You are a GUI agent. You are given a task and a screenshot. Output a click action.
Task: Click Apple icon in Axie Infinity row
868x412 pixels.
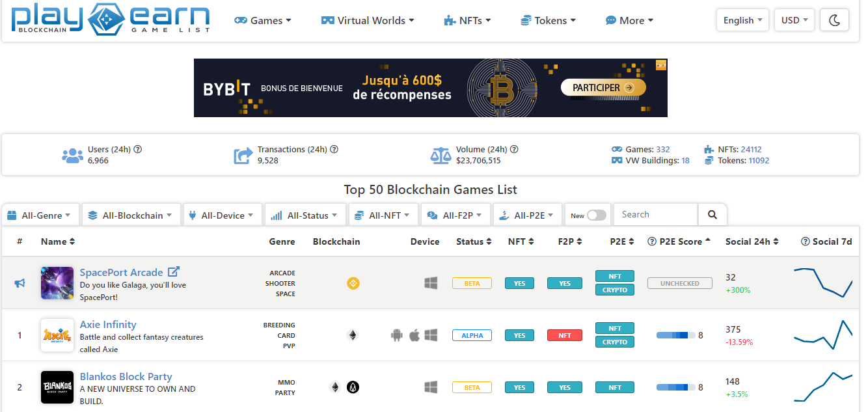click(x=414, y=335)
